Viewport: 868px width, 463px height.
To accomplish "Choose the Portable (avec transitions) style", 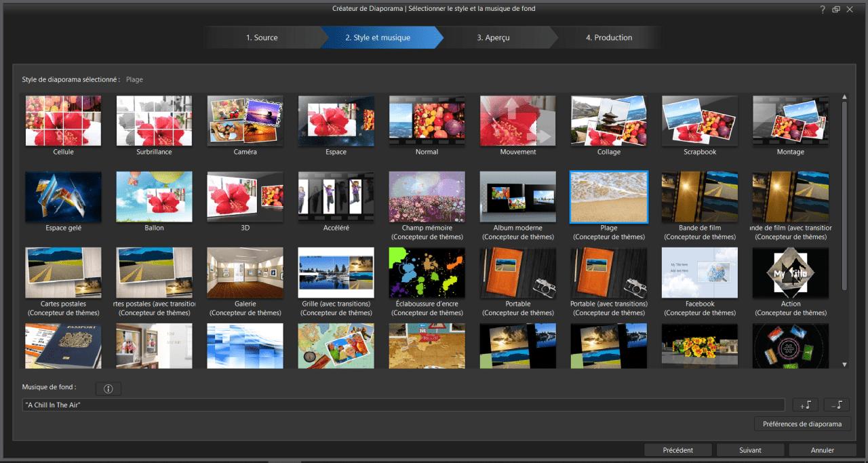I will coord(608,273).
